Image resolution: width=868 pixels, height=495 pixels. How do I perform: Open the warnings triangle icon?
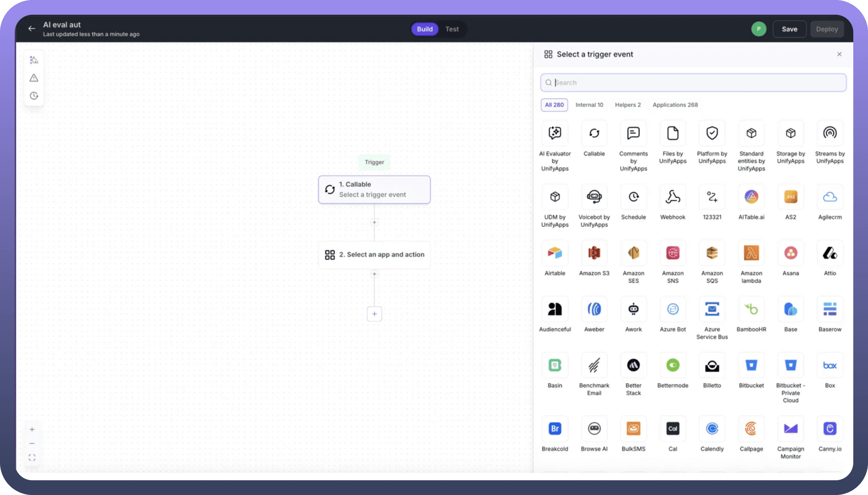pos(34,78)
